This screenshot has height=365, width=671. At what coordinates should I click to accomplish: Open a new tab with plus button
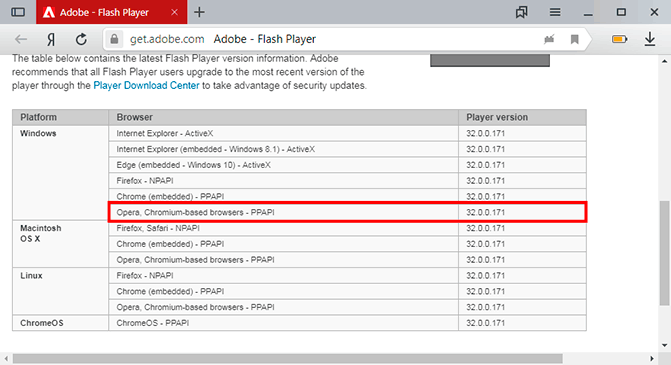click(x=199, y=12)
